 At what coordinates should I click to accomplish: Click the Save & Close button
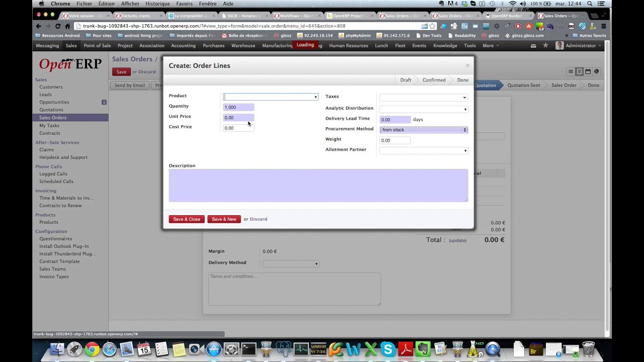click(x=187, y=219)
